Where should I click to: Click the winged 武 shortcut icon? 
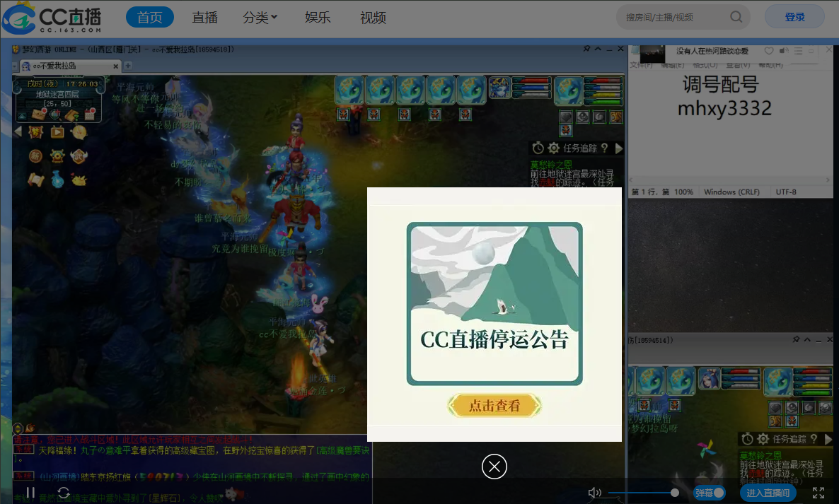coord(79,156)
